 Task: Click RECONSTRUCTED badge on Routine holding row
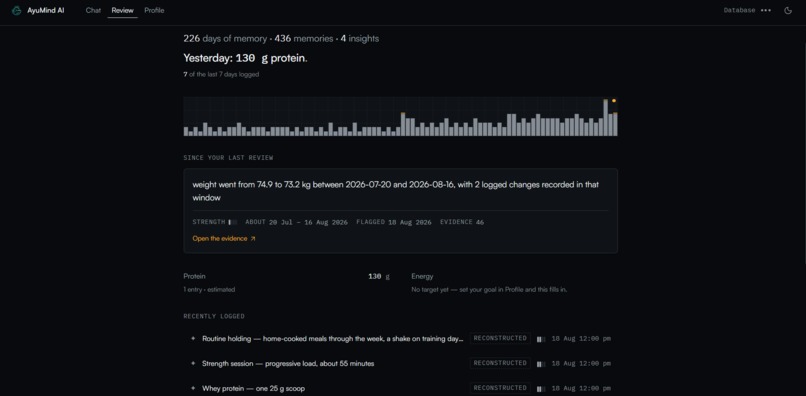coord(500,338)
